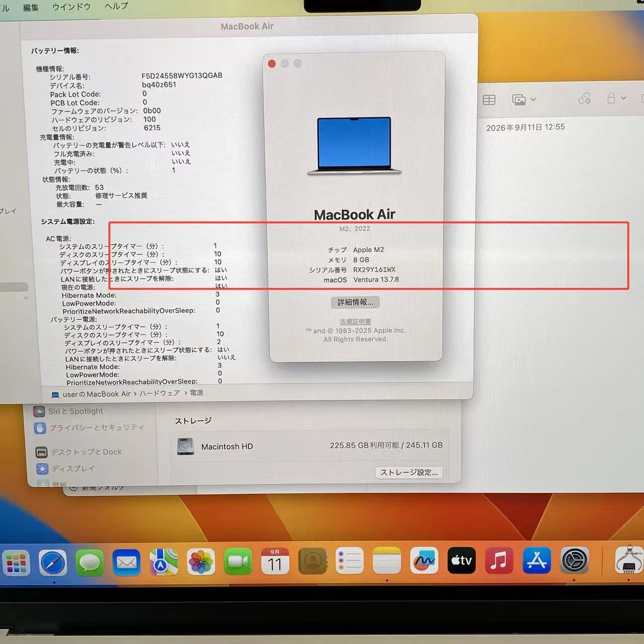Open the Notes app in Dock
This screenshot has height=644, width=644.
(x=387, y=560)
